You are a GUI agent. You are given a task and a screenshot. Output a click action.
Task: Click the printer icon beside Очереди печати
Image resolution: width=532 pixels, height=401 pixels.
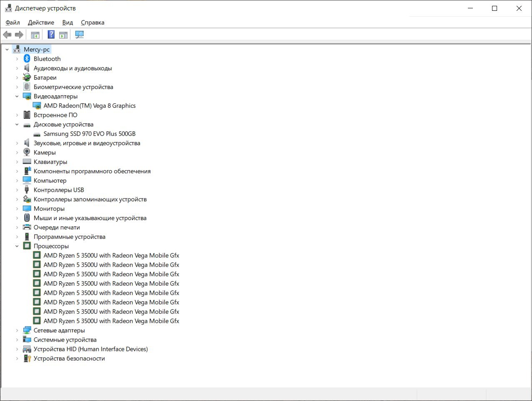click(x=27, y=227)
